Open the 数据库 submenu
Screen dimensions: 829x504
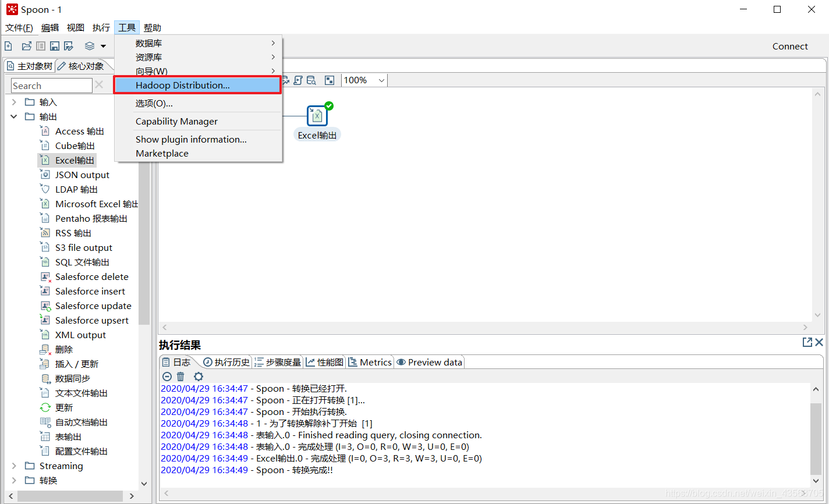tap(199, 43)
